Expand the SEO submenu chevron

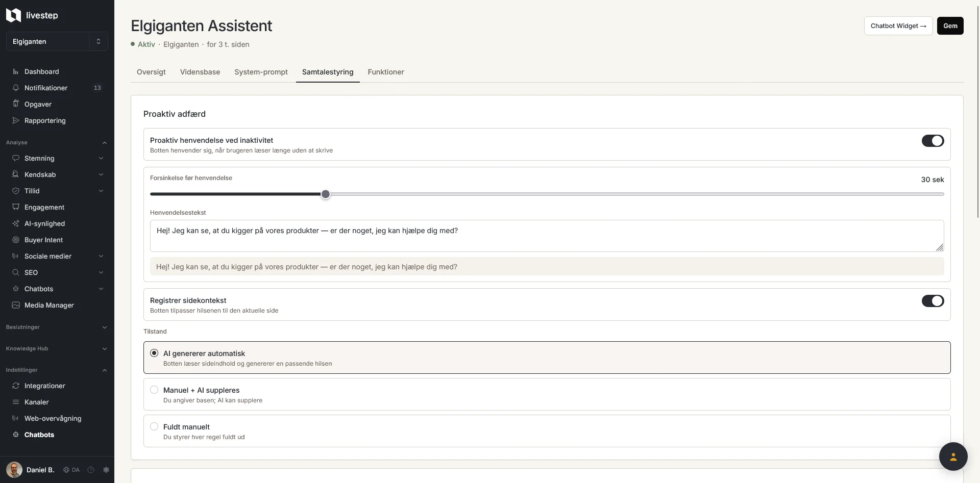point(101,272)
